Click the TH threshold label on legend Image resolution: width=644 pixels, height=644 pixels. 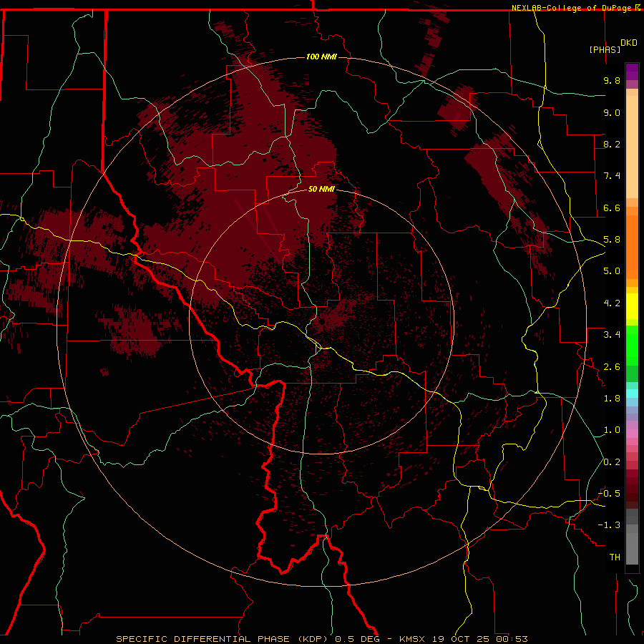click(x=615, y=557)
